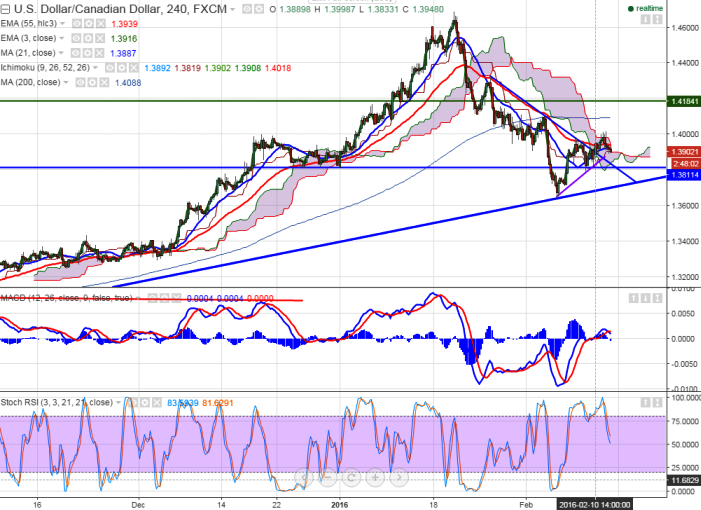Expand the EMA (3, close) dropdown arrow
The height and width of the screenshot is (510, 701).
pyautogui.click(x=61, y=38)
